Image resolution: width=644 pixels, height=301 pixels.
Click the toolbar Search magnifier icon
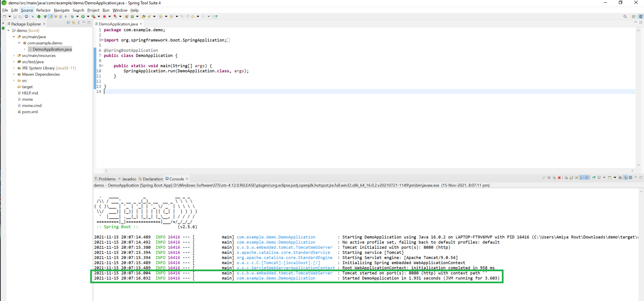click(625, 16)
